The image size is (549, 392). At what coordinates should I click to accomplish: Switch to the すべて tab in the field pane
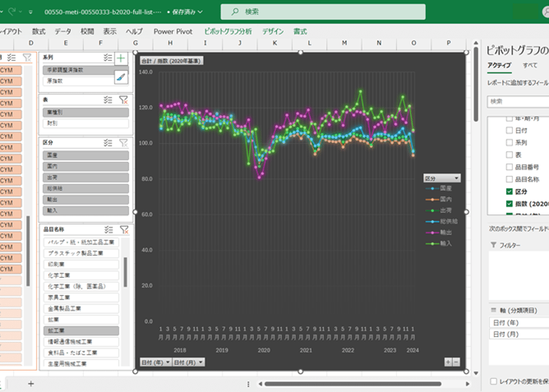[530, 65]
